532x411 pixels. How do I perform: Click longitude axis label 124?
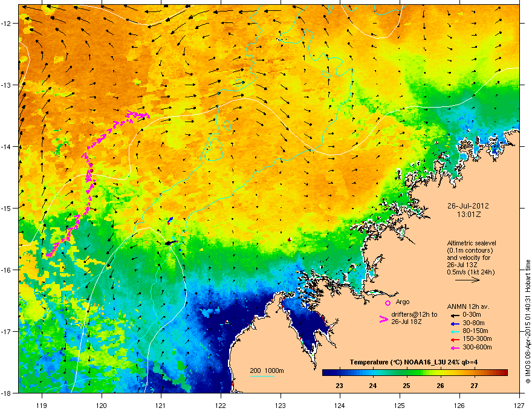coord(340,406)
